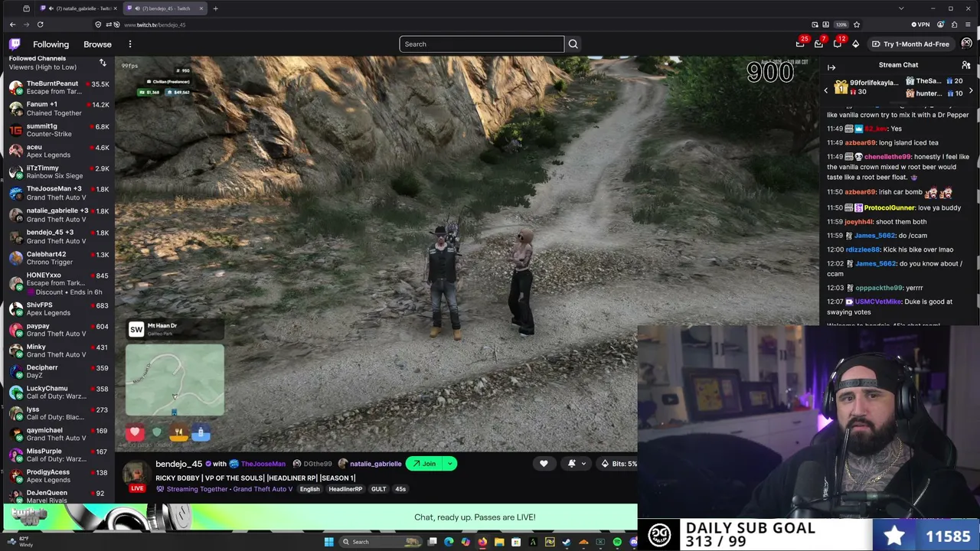The width and height of the screenshot is (980, 551).
Task: Open natalie_gabrielle co-streamer link under video
Action: [x=376, y=464]
